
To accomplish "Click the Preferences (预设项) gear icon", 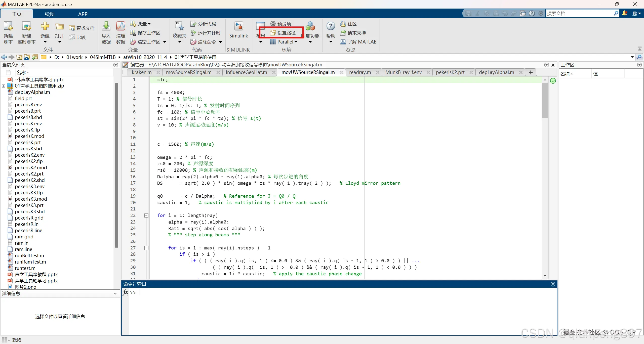I will pos(273,24).
